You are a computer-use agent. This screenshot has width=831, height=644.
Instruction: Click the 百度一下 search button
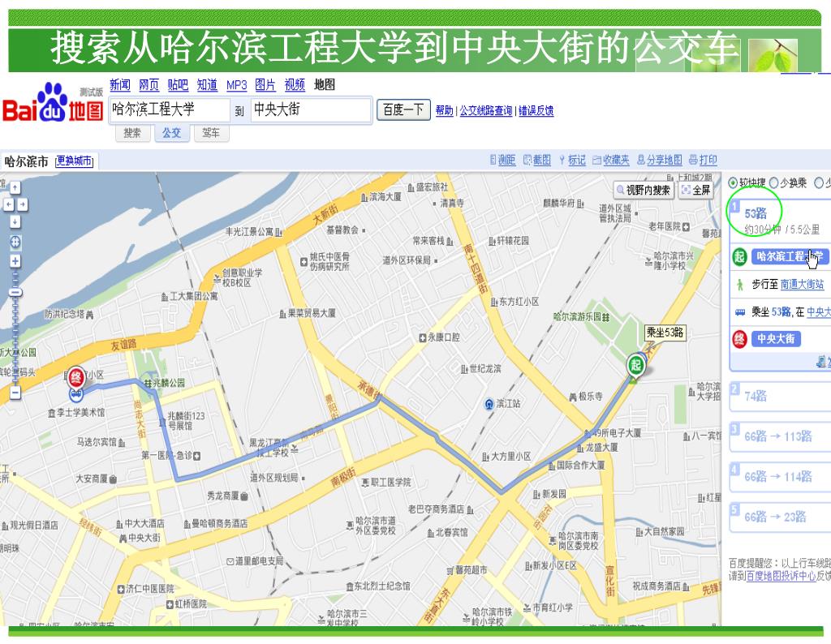point(403,109)
